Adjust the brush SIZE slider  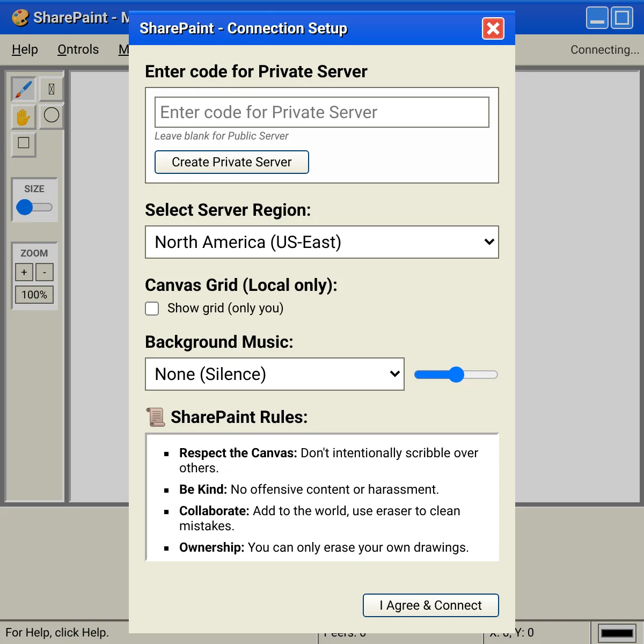click(x=34, y=207)
